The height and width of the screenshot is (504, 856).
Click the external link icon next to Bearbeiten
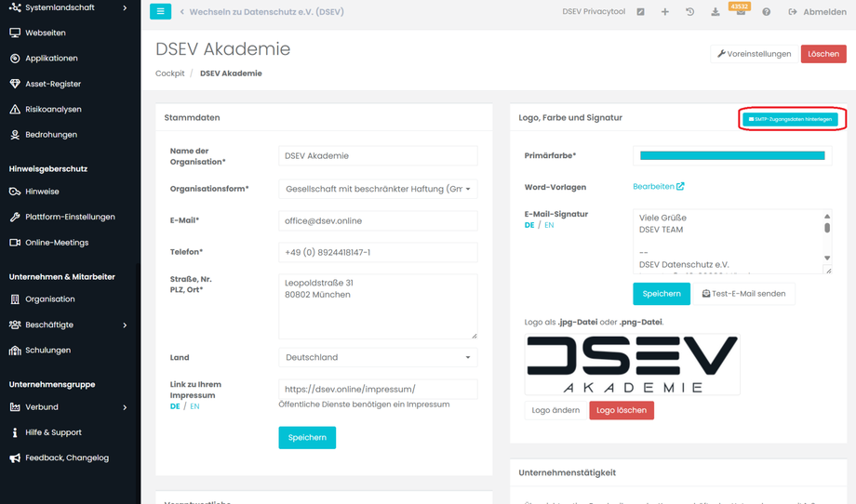coord(680,186)
